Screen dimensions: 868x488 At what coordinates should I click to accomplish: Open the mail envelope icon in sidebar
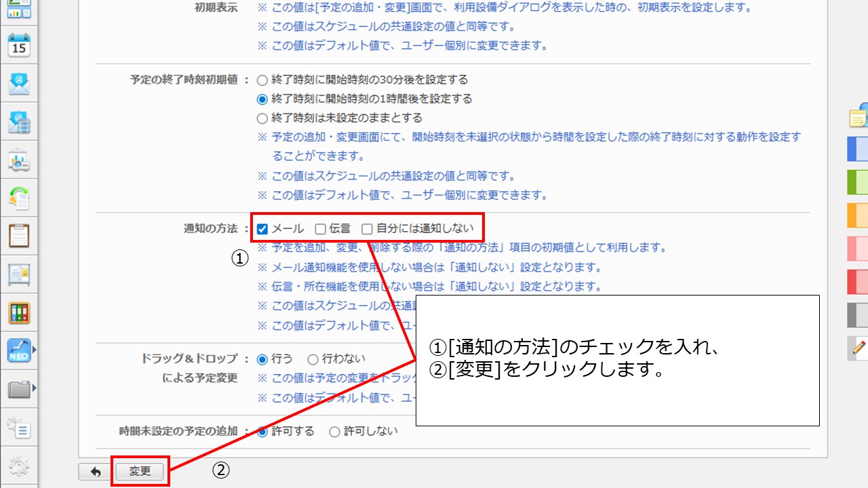19,84
